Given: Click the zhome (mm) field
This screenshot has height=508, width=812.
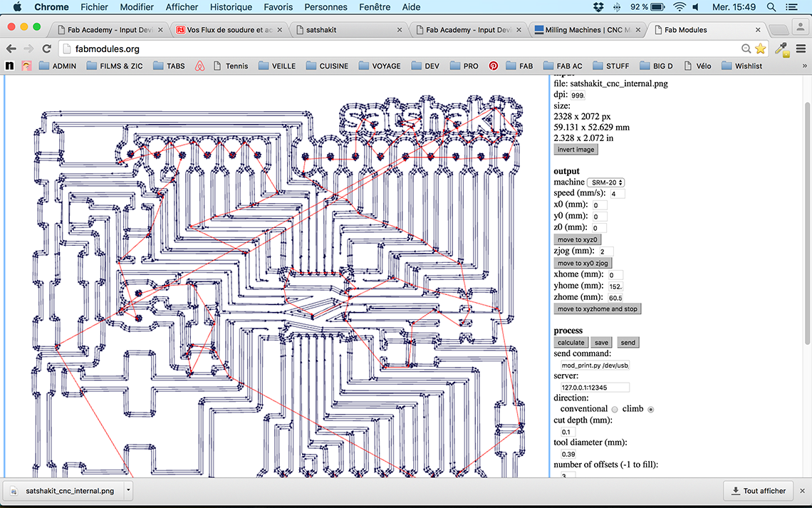Looking at the screenshot, I should pyautogui.click(x=615, y=298).
